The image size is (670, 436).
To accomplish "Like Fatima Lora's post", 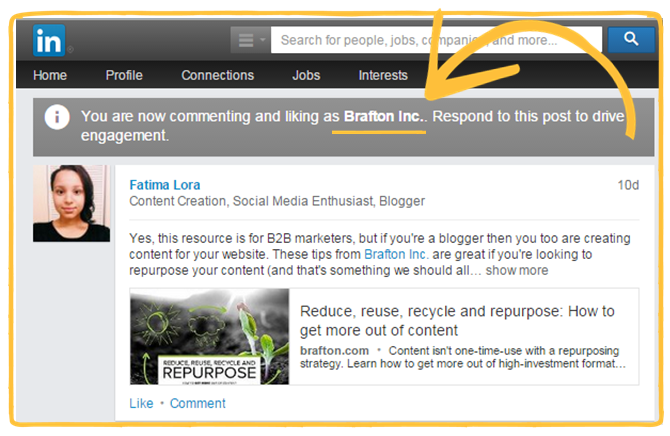I will point(141,403).
